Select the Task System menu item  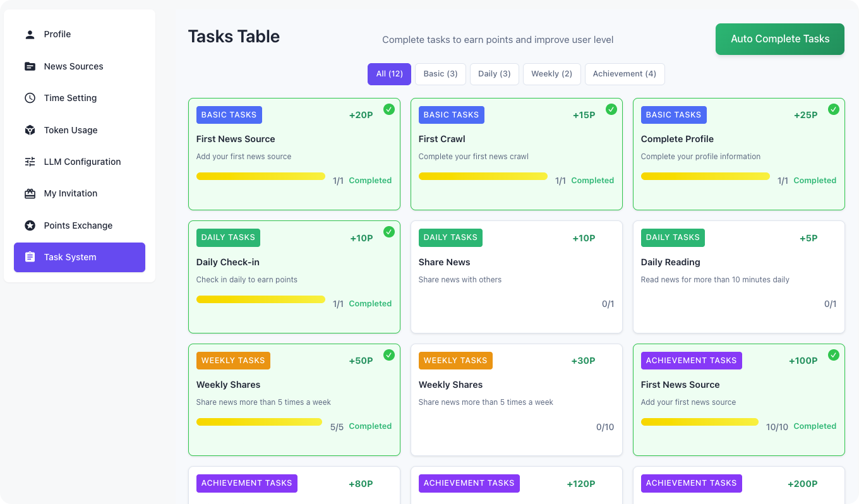tap(80, 257)
